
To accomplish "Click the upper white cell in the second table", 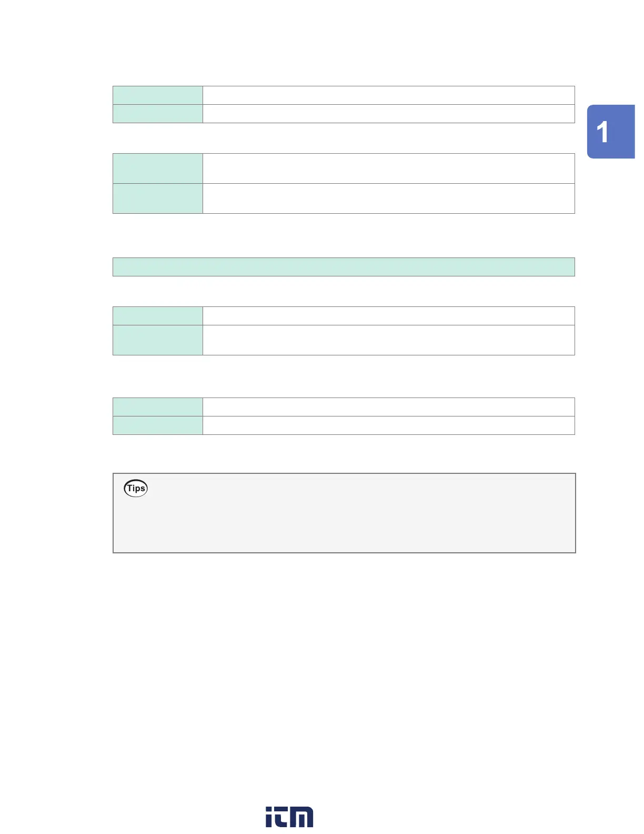I will click(388, 168).
